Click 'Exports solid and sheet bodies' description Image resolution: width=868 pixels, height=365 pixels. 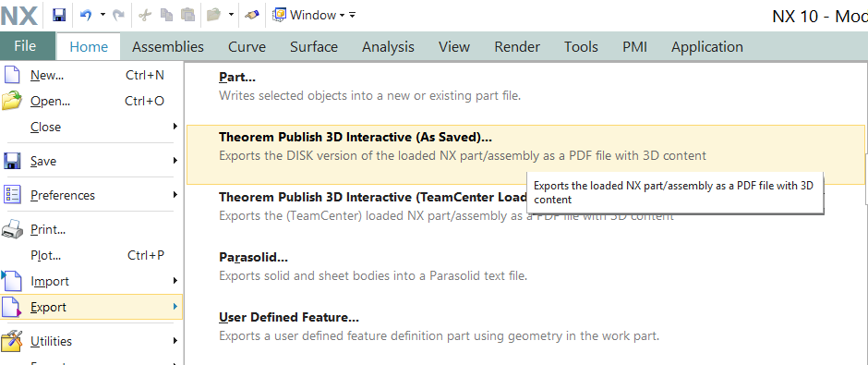coord(373,275)
